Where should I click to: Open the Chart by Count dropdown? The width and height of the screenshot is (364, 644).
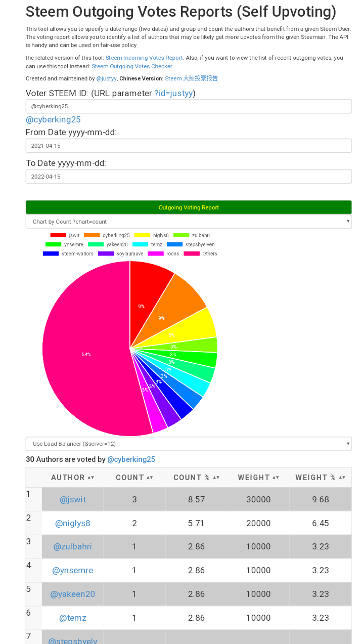(189, 222)
